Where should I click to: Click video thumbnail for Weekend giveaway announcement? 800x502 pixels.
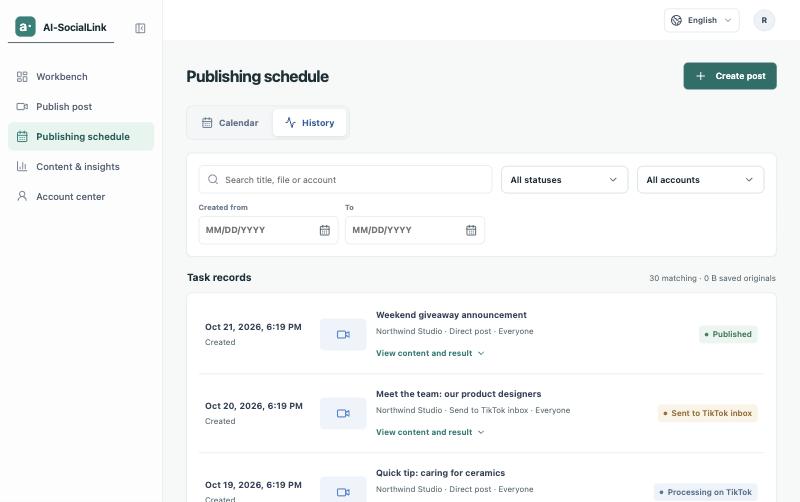coord(343,335)
